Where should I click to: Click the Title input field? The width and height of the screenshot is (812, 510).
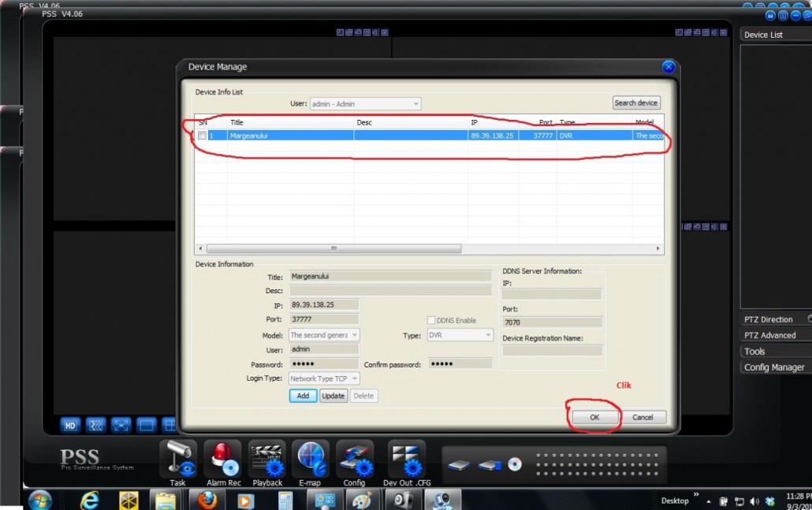click(x=391, y=277)
